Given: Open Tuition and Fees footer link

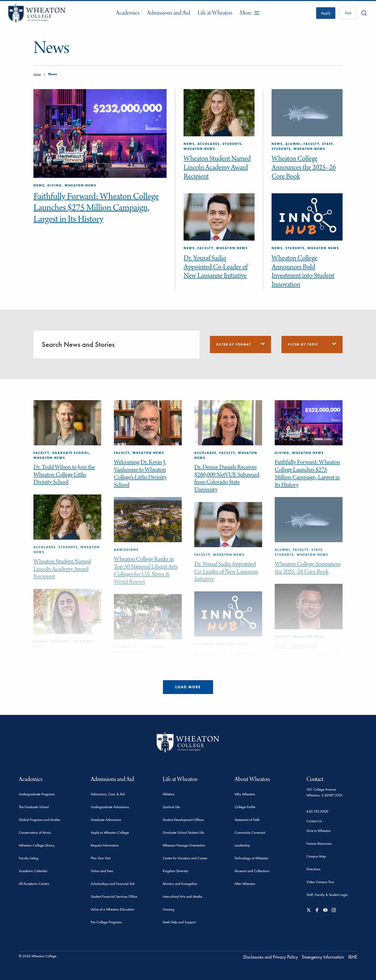Looking at the screenshot, I should point(102,871).
